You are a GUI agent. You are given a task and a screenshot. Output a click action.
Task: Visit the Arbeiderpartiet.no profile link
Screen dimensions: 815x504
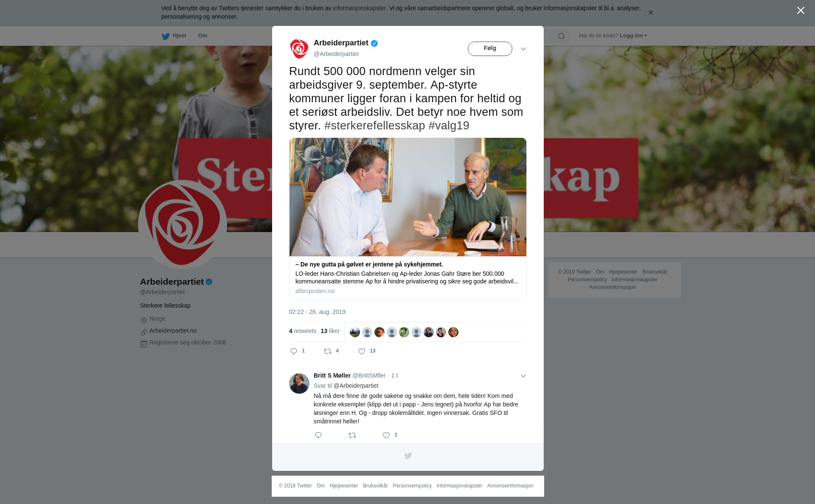coord(173,330)
